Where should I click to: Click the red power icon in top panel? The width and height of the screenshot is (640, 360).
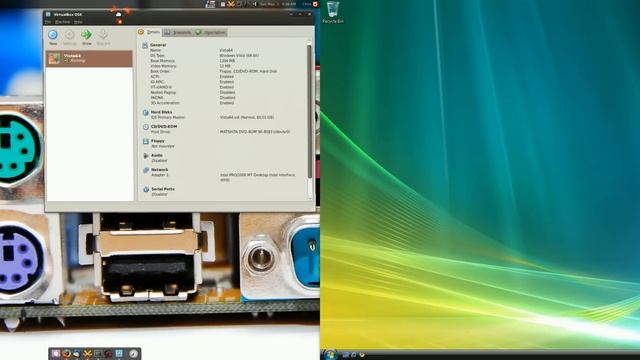coord(315,4)
